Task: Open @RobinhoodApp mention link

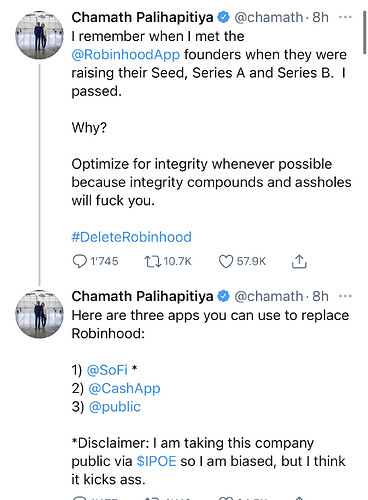Action: coord(126,54)
